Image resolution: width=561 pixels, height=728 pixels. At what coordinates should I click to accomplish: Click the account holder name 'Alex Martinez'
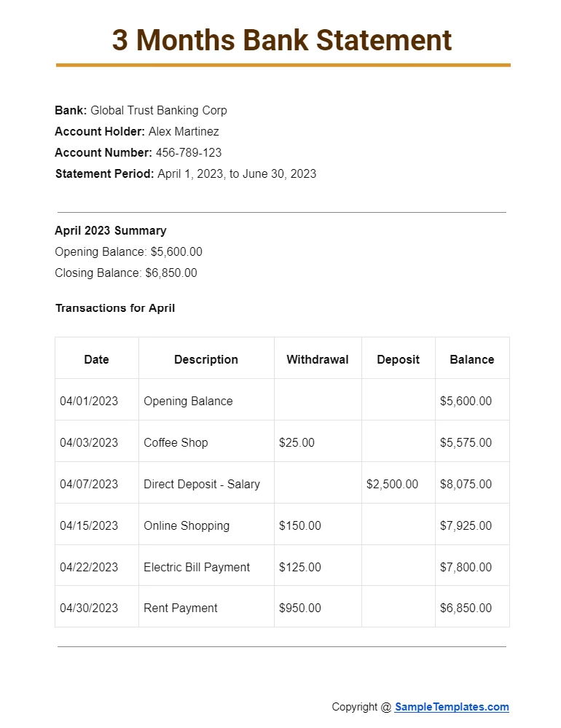184,131
